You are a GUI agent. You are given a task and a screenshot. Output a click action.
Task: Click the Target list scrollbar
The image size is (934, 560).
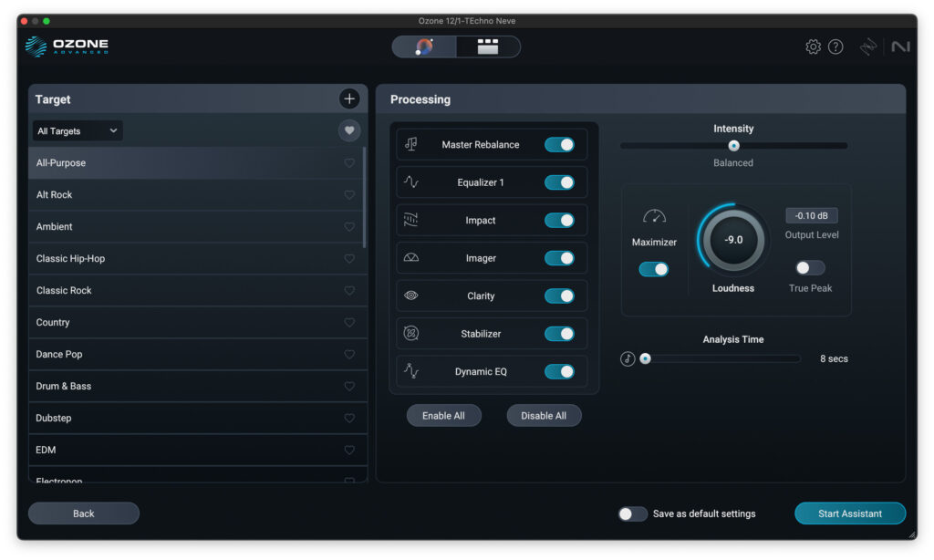(364, 197)
